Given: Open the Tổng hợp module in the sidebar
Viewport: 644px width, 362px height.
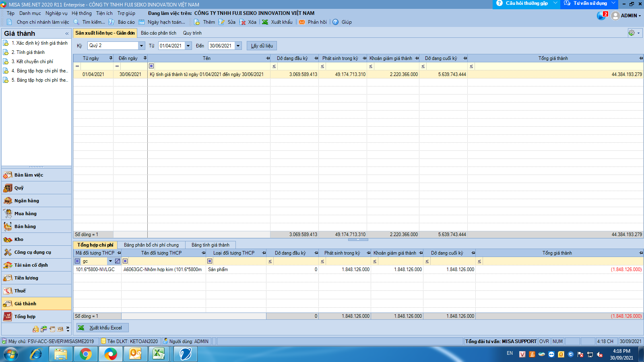Looking at the screenshot, I should tap(36, 317).
